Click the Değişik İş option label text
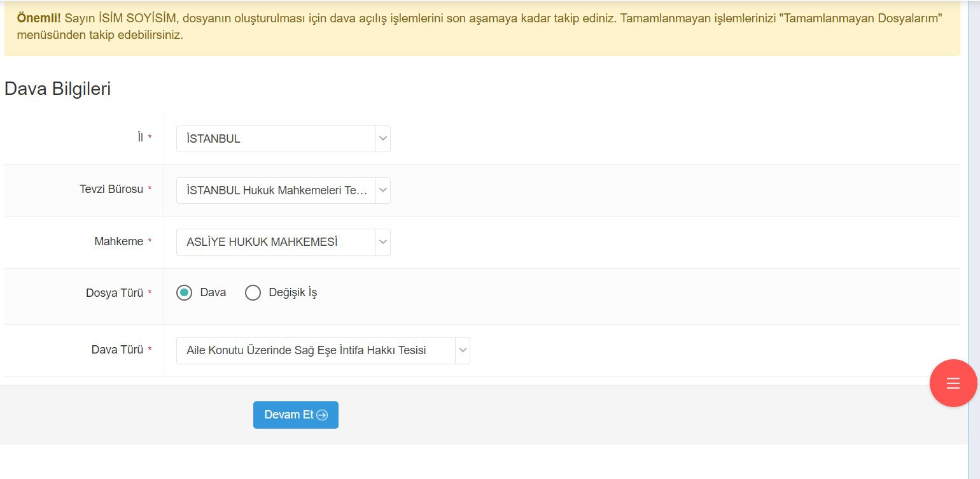 293,293
